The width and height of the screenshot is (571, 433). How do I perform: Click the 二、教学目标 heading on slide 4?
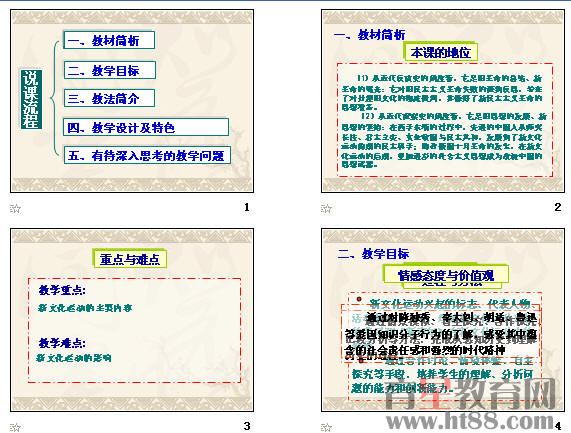tap(374, 254)
